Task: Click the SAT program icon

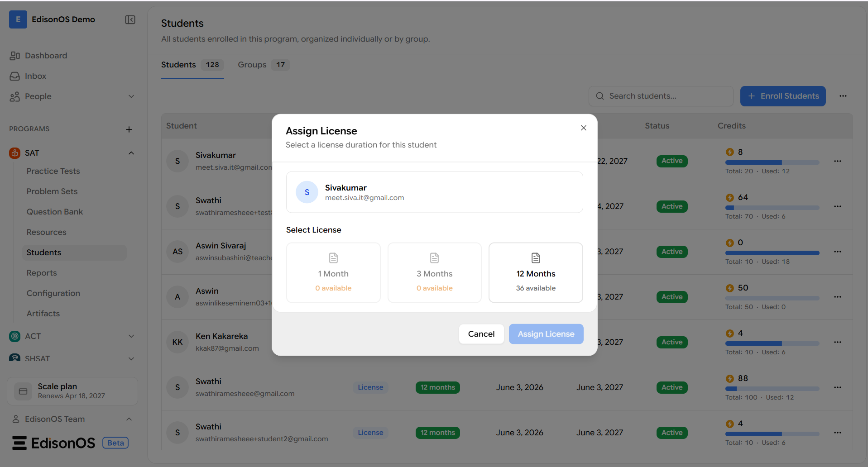Action: click(15, 153)
